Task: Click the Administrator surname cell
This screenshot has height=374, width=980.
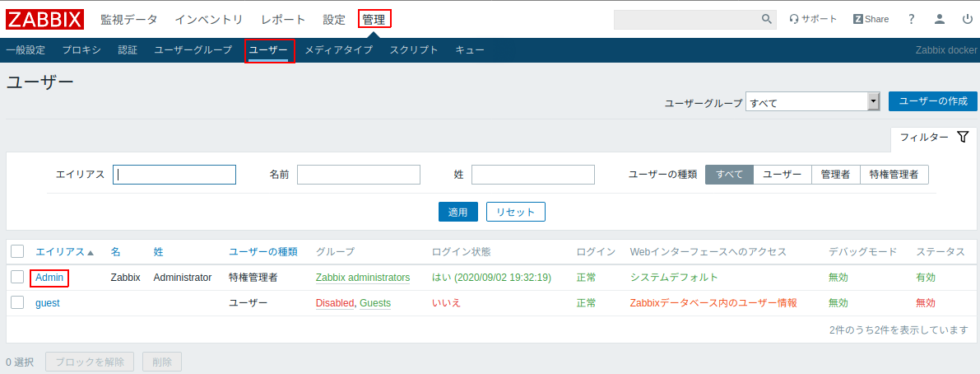Action: pyautogui.click(x=183, y=277)
